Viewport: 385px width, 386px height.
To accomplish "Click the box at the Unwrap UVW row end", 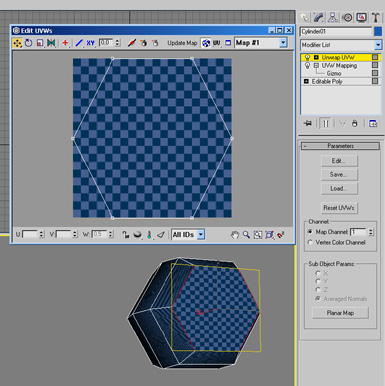I will tap(375, 58).
